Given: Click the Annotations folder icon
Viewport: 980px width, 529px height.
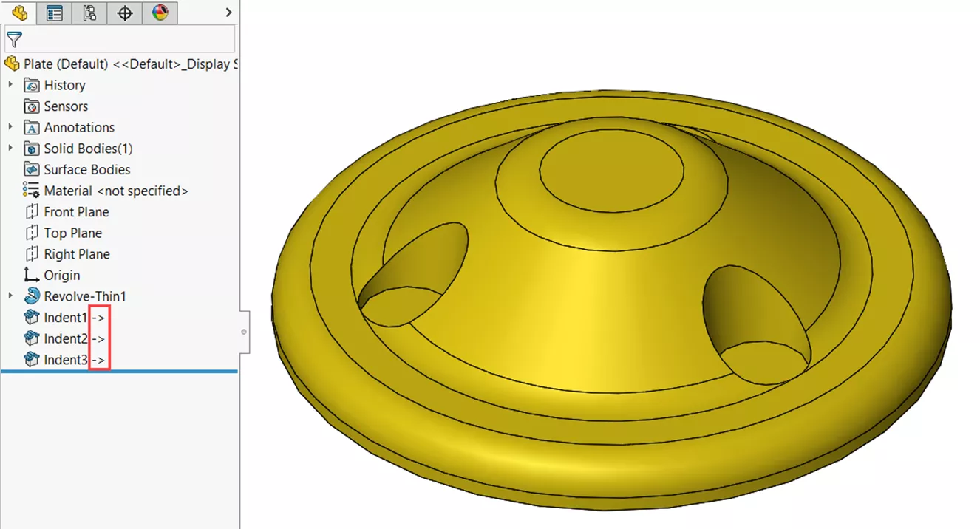Looking at the screenshot, I should click(31, 127).
